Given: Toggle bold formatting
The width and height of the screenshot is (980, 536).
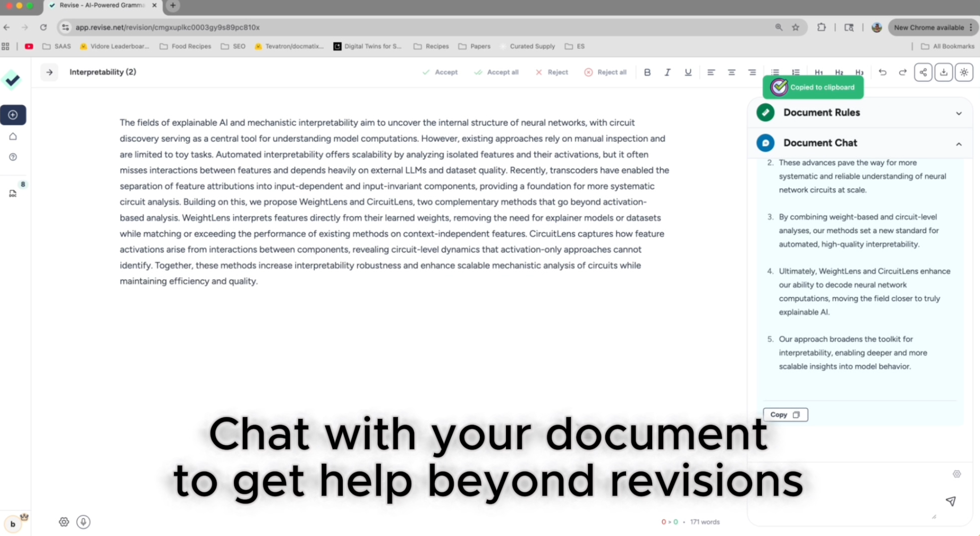Looking at the screenshot, I should pos(647,72).
